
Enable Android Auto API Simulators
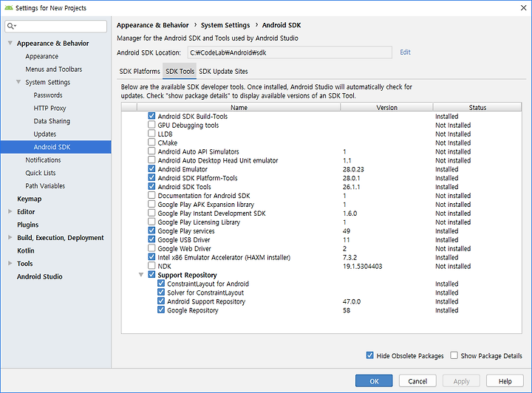tap(151, 151)
